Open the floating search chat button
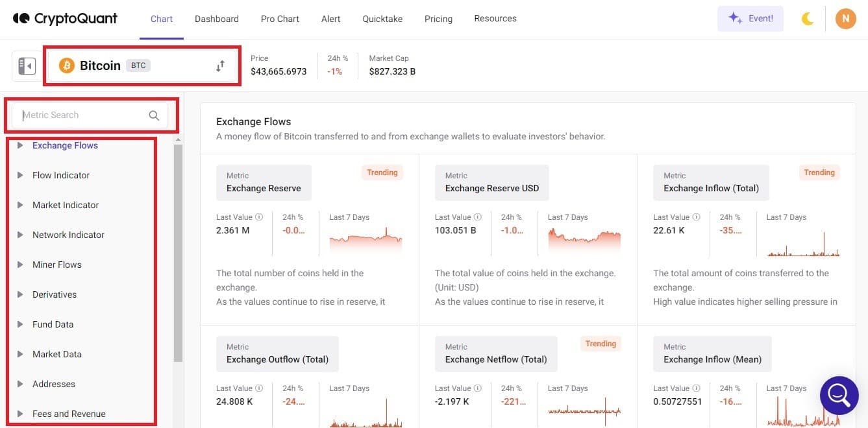This screenshot has width=868, height=428. (839, 395)
